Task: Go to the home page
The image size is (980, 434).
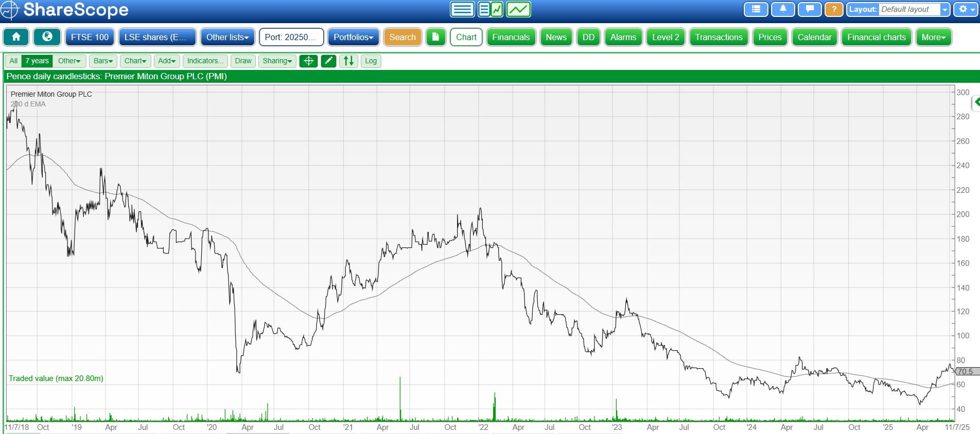Action: [x=16, y=37]
